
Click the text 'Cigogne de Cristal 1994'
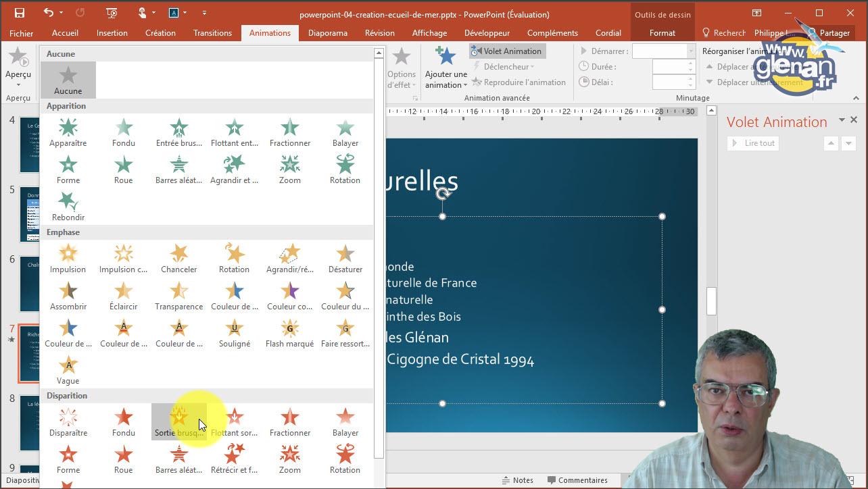pyautogui.click(x=460, y=359)
